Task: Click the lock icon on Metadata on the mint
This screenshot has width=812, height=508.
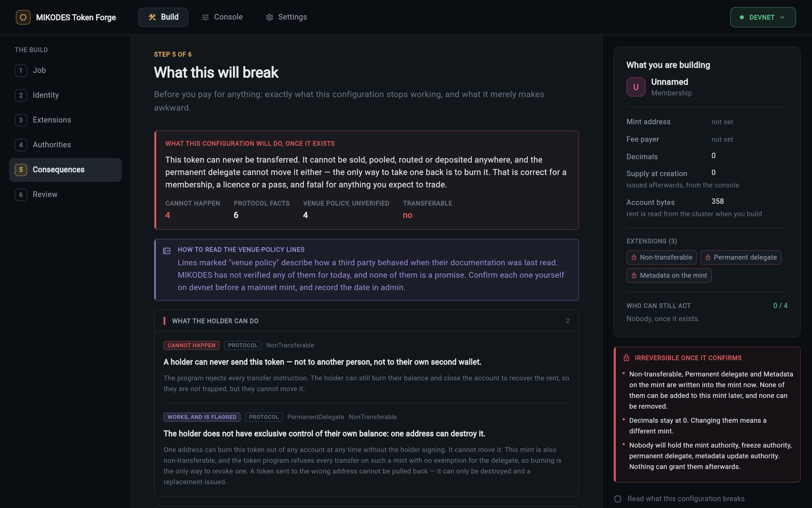Action: tap(634, 275)
